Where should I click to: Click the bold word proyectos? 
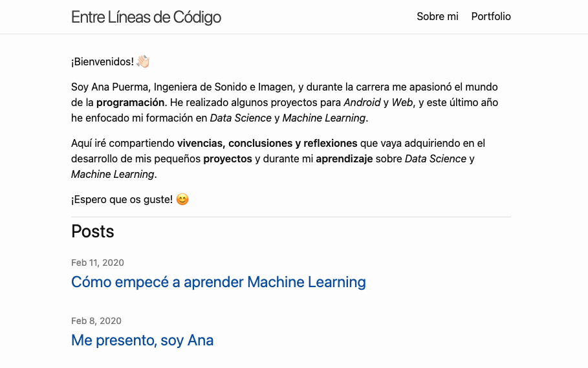click(228, 159)
